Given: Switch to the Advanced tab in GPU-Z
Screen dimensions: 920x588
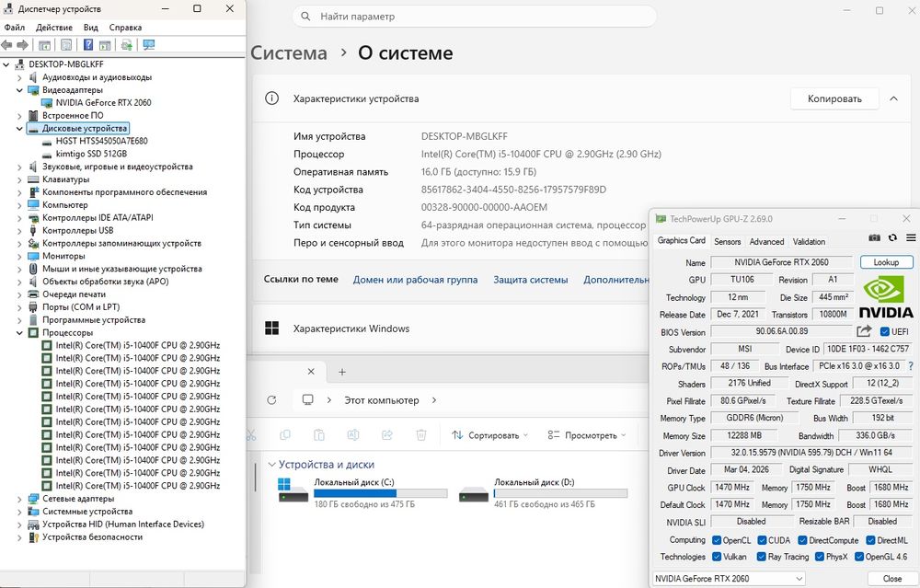Looking at the screenshot, I should point(766,241).
